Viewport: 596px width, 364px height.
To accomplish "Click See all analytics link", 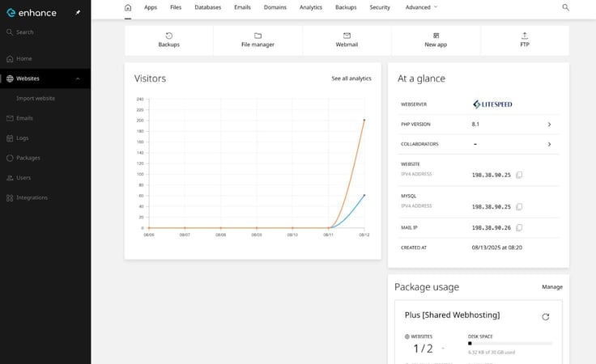I will coord(351,78).
